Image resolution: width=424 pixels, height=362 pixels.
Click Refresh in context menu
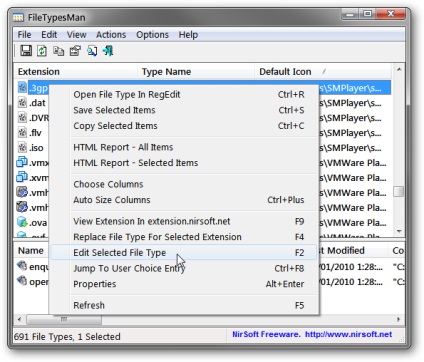pyautogui.click(x=184, y=305)
